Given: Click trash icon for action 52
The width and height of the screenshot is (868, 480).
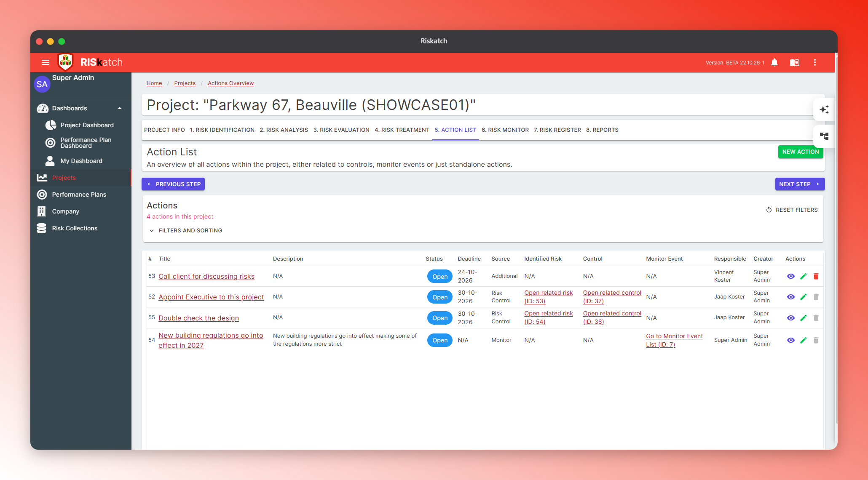Looking at the screenshot, I should coord(816,297).
